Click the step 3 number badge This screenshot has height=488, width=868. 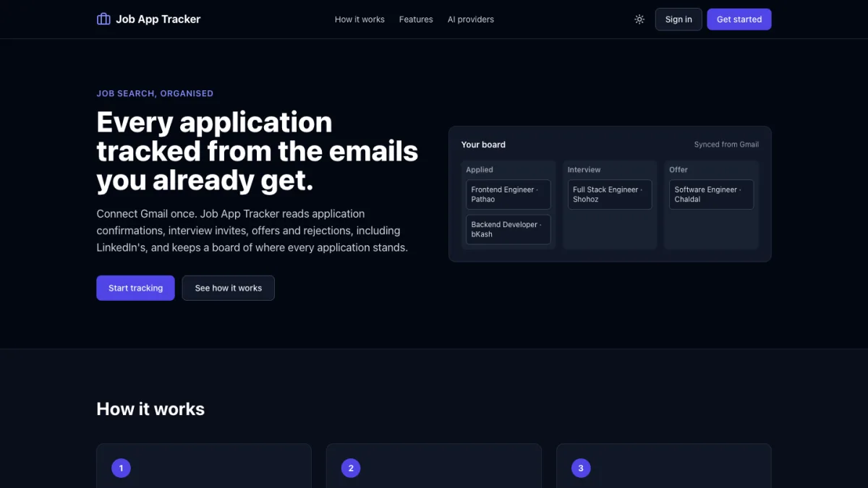pos(581,468)
